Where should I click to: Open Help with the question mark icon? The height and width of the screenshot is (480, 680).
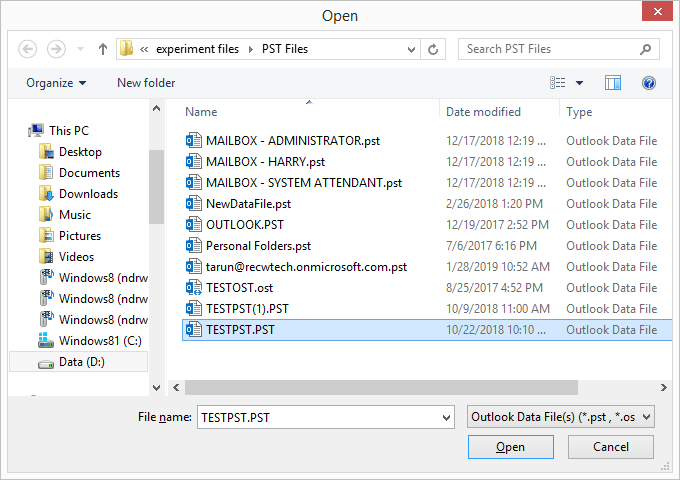point(649,82)
